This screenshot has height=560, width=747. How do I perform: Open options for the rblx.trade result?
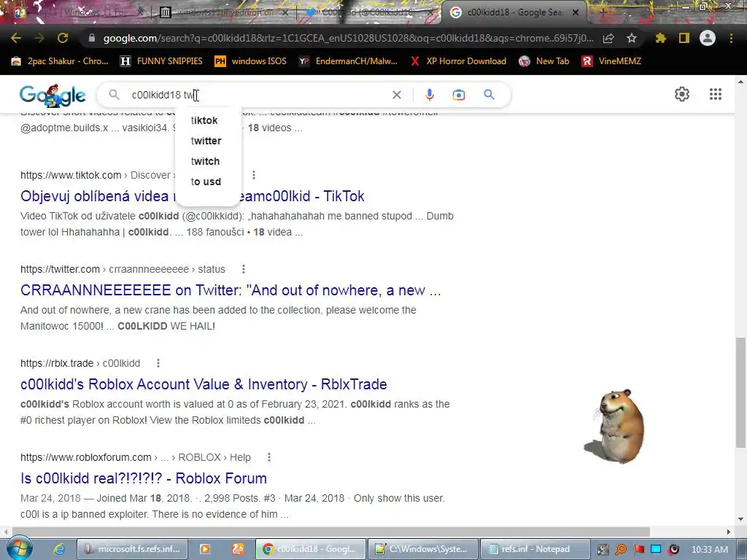coord(158,363)
